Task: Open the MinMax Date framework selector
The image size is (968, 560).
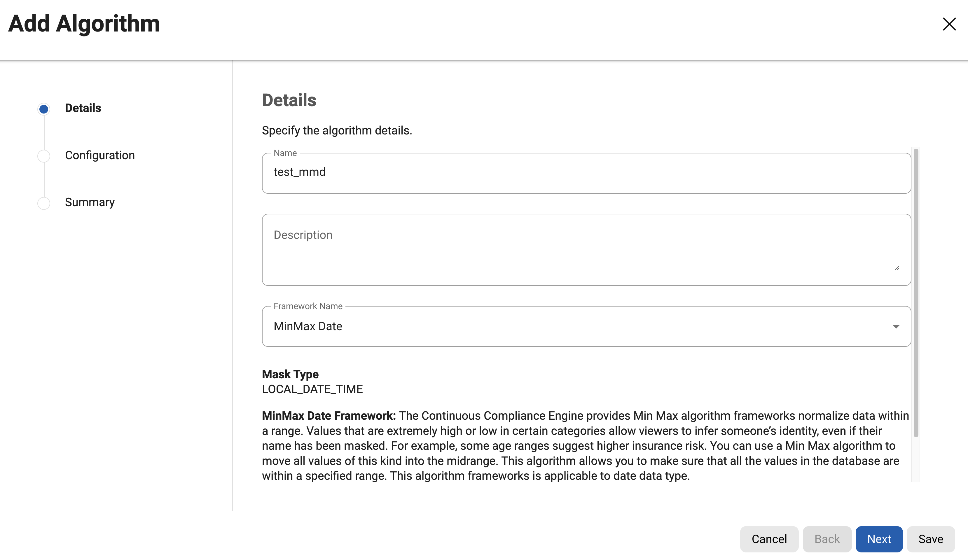Action: [x=576, y=326]
